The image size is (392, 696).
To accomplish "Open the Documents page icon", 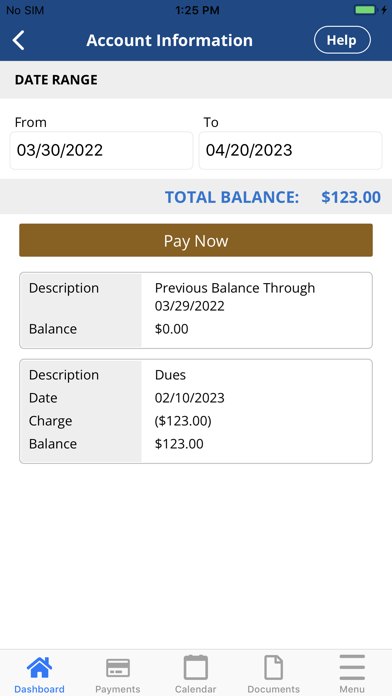I will coord(273,667).
